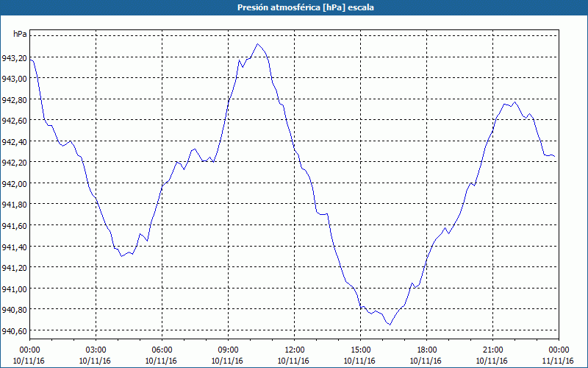588x368 pixels.
Task: Click the 12:00 time label
Action: tap(295, 350)
